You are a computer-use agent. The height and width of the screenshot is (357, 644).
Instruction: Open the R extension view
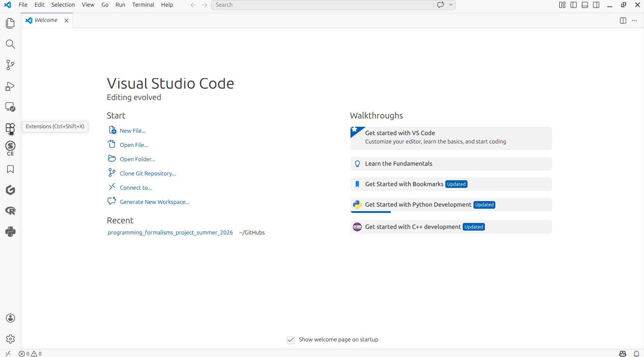[10, 211]
